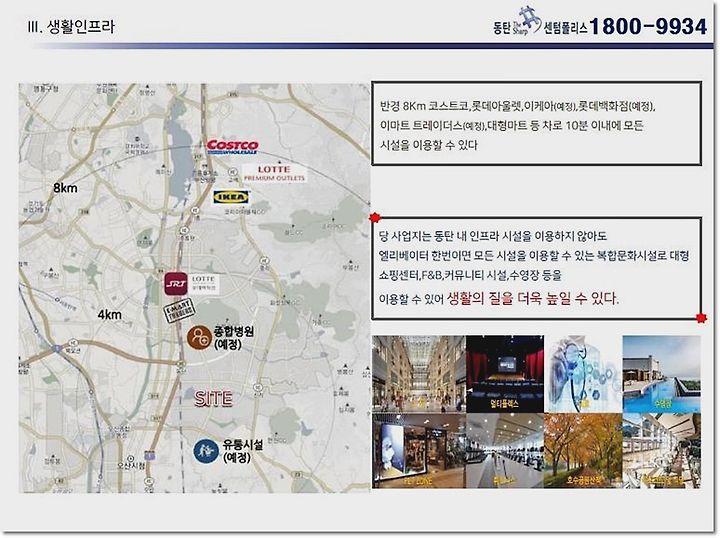Open the swimming pool photo

click(662, 374)
